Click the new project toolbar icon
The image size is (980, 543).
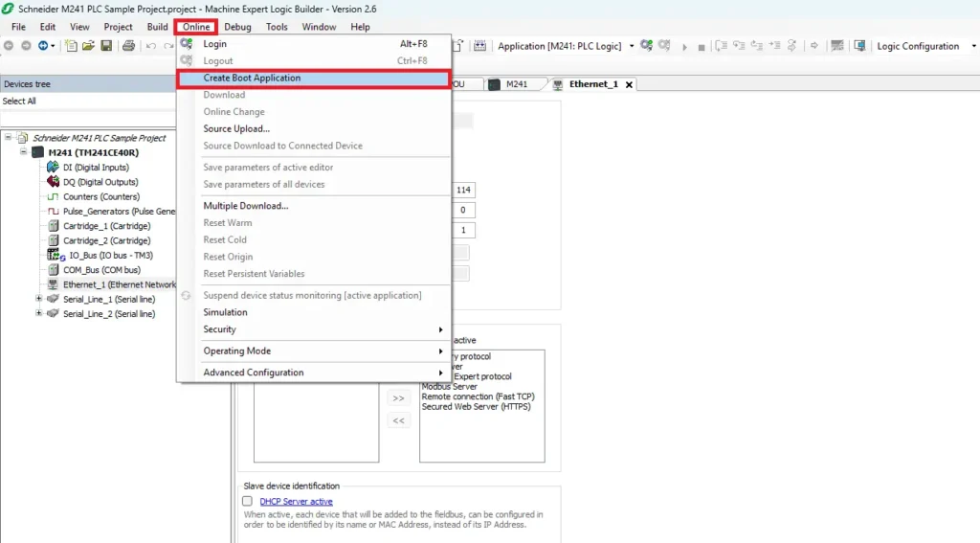pos(71,46)
